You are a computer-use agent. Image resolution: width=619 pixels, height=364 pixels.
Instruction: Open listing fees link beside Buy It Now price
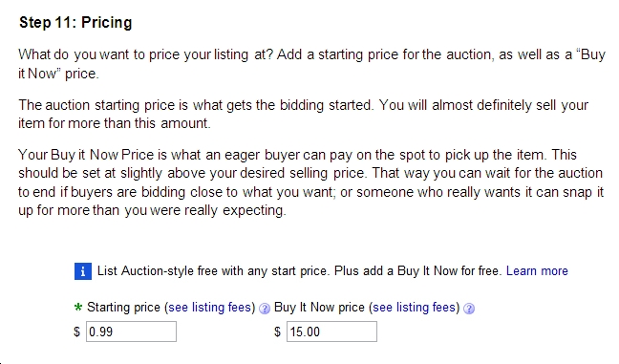click(x=415, y=308)
